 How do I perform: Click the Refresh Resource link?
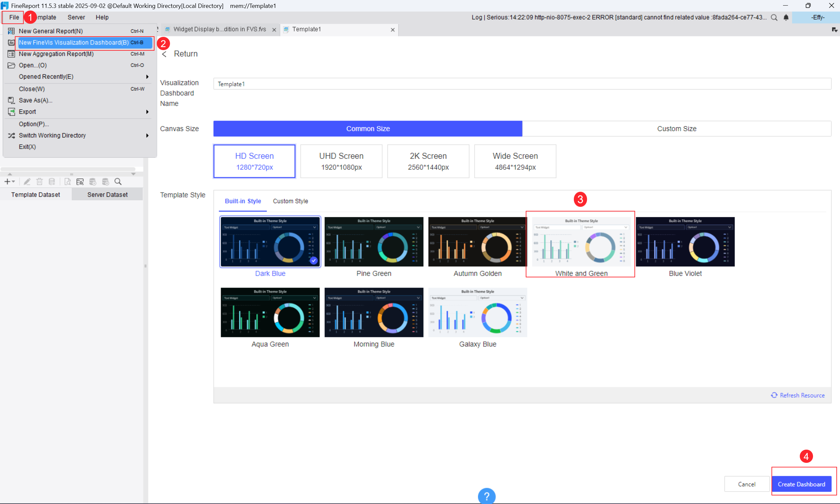(798, 395)
